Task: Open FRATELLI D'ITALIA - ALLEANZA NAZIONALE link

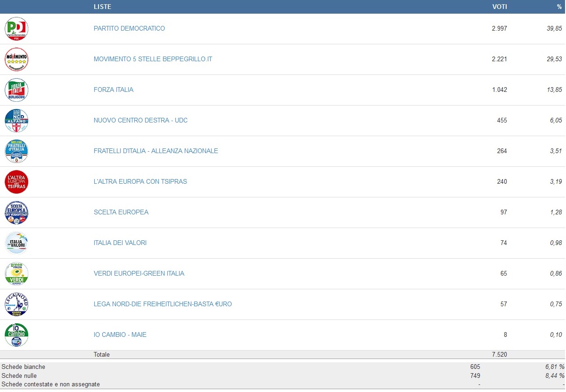Action: point(156,151)
